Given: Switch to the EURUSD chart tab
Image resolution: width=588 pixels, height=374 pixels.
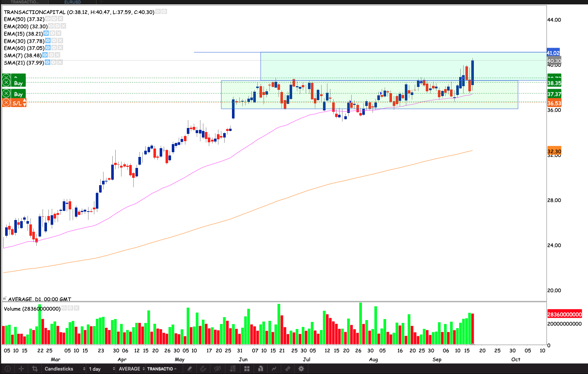Looking at the screenshot, I should pos(72,2).
